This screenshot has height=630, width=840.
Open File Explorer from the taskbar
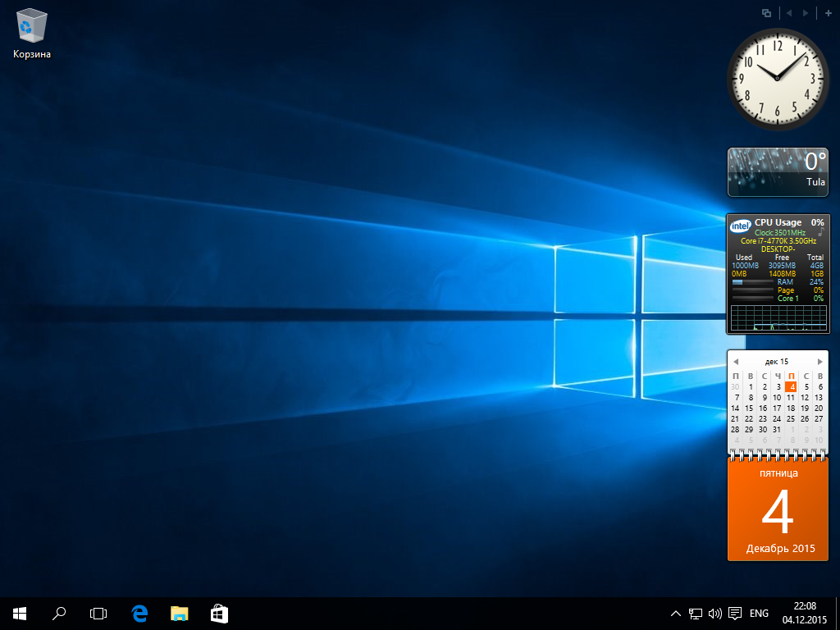(179, 614)
